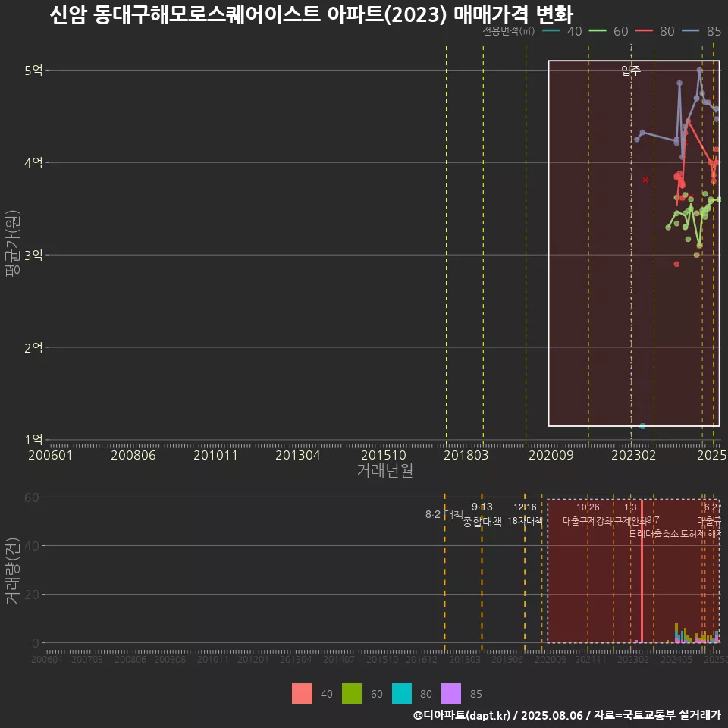This screenshot has width=728, height=728.
Task: Click the 1·3 규제완화 policy label
Action: [x=630, y=514]
